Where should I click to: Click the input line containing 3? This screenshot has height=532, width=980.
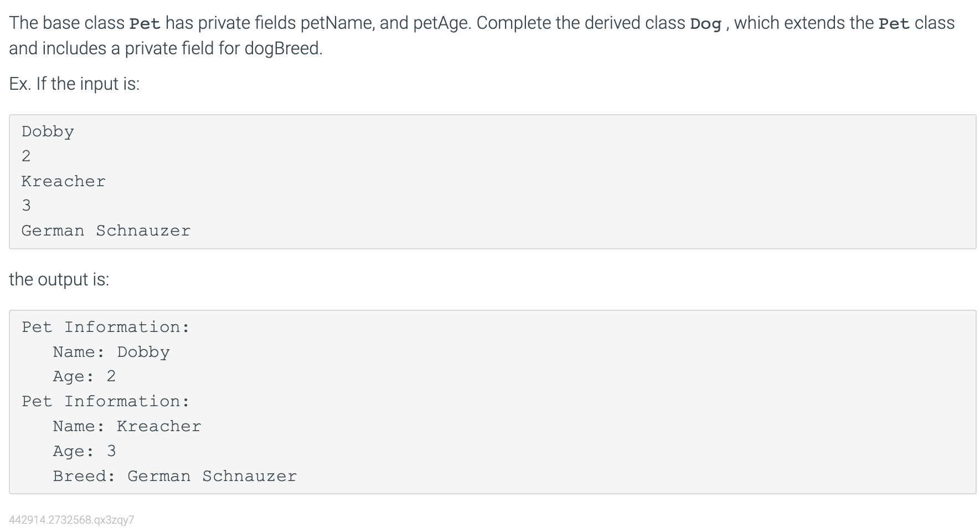[x=26, y=206]
